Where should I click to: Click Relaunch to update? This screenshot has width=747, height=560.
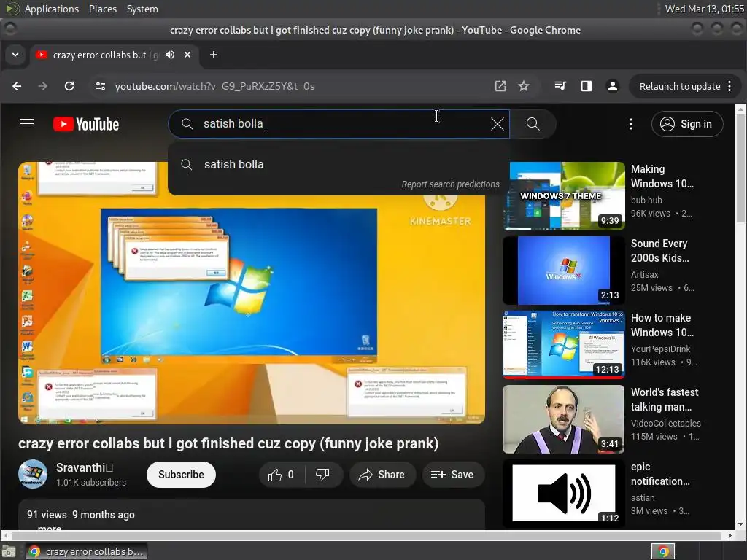[680, 86]
